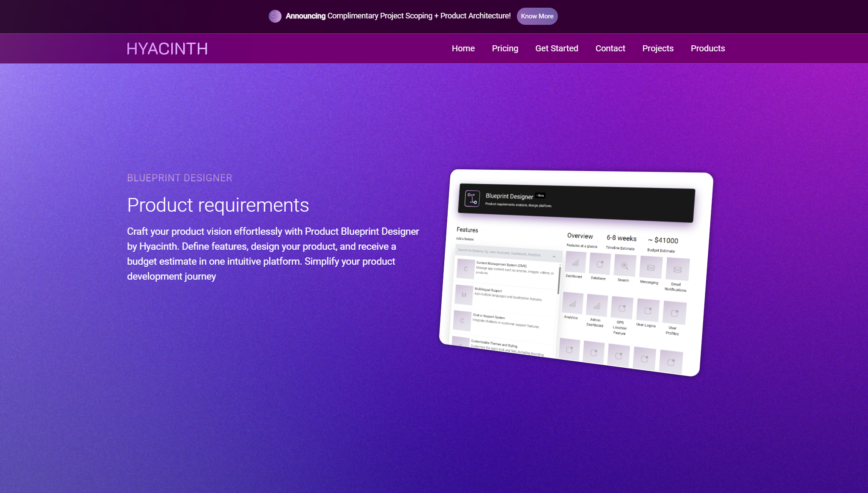
Task: Select the Chat or Support System row
Action: pyautogui.click(x=503, y=322)
